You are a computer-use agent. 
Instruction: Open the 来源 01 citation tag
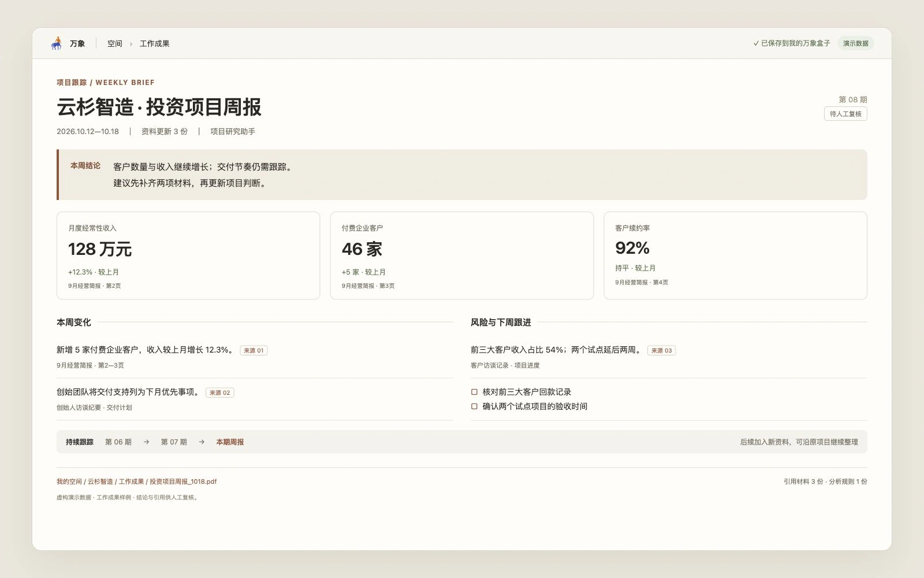click(x=254, y=350)
